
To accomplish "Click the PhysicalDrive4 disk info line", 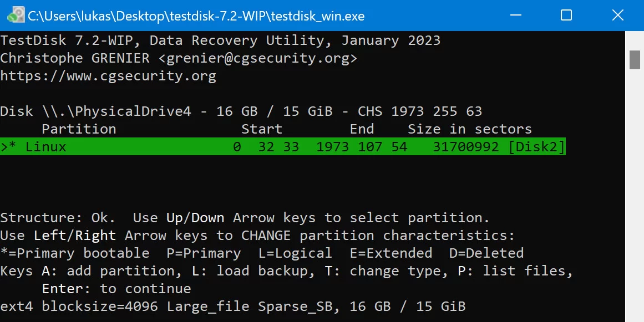I will (x=241, y=111).
